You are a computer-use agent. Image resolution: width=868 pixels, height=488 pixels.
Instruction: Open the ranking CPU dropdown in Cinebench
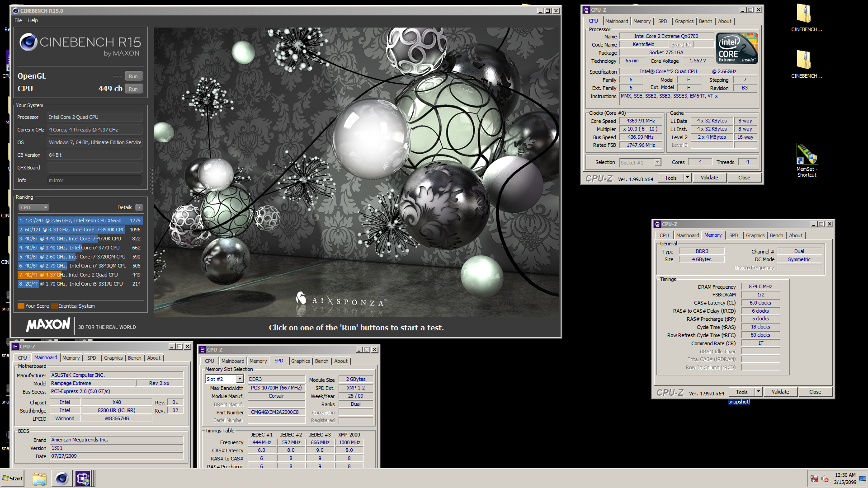coord(34,207)
